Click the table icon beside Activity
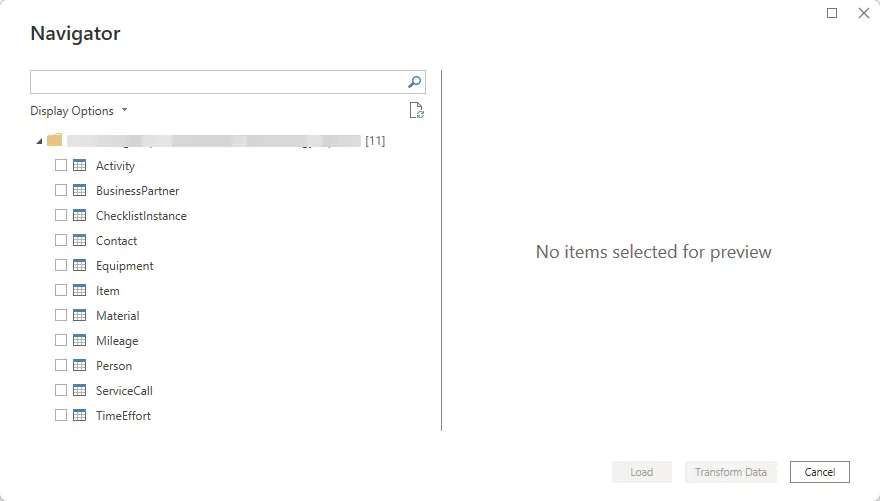880x501 pixels. [x=80, y=166]
